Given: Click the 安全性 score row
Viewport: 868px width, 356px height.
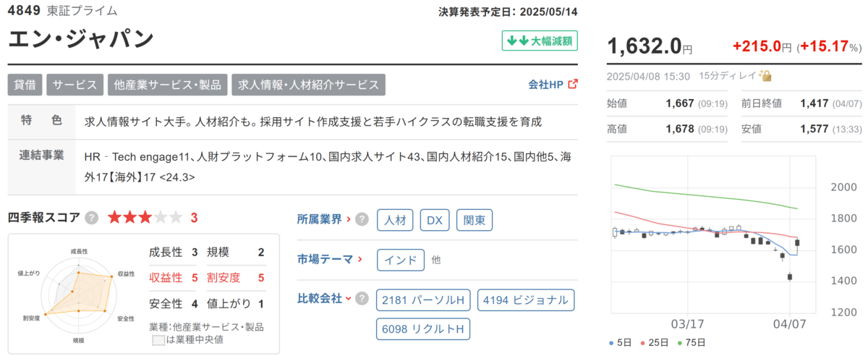Looking at the screenshot, I should pos(174,304).
